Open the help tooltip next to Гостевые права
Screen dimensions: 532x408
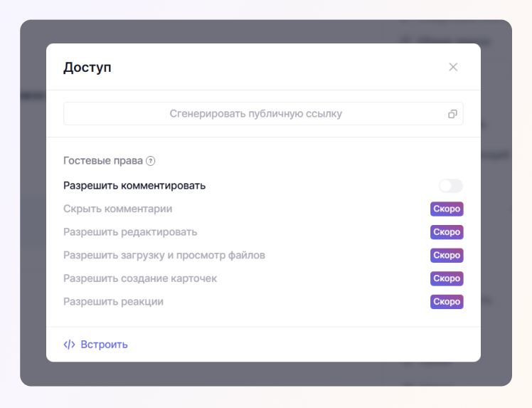(150, 161)
